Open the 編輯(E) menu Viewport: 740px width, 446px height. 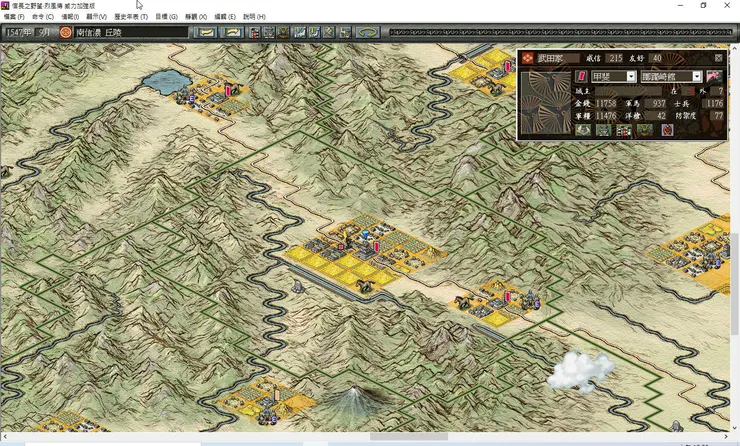(x=225, y=17)
